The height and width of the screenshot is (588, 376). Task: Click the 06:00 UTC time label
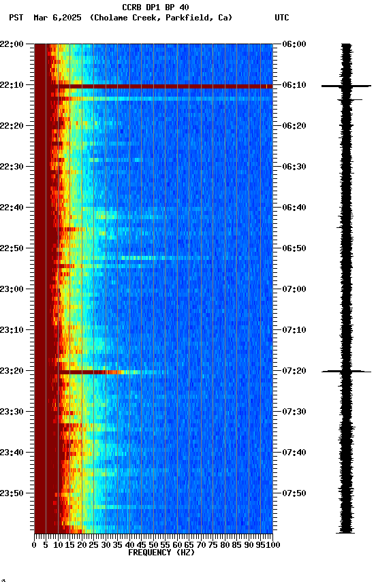tap(294, 44)
